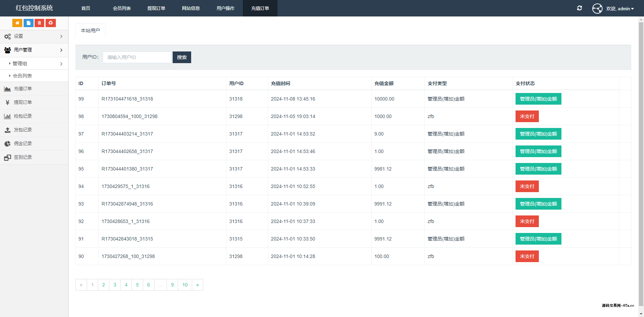Open 抢包记录 with bar chart icon
Screen dimensions: 644x317
[x=23, y=116]
